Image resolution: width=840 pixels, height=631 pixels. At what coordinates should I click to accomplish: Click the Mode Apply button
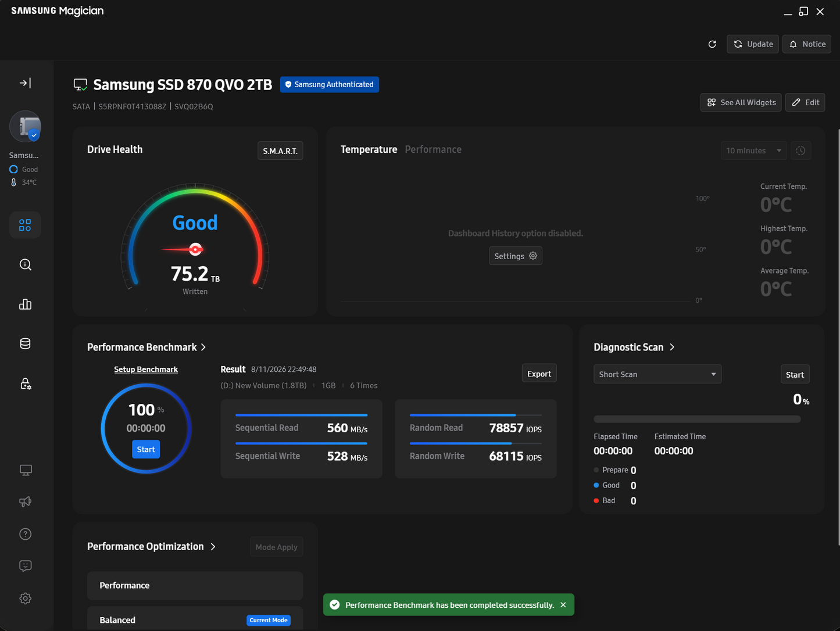click(x=276, y=547)
